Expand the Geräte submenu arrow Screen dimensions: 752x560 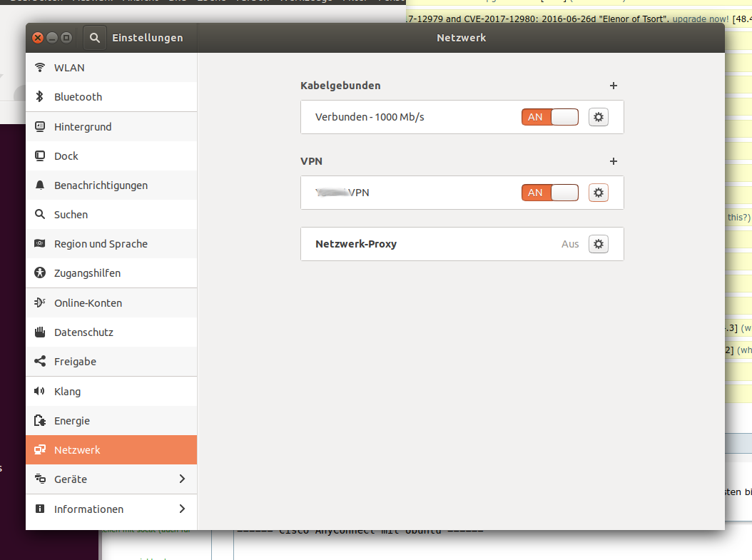click(x=182, y=479)
